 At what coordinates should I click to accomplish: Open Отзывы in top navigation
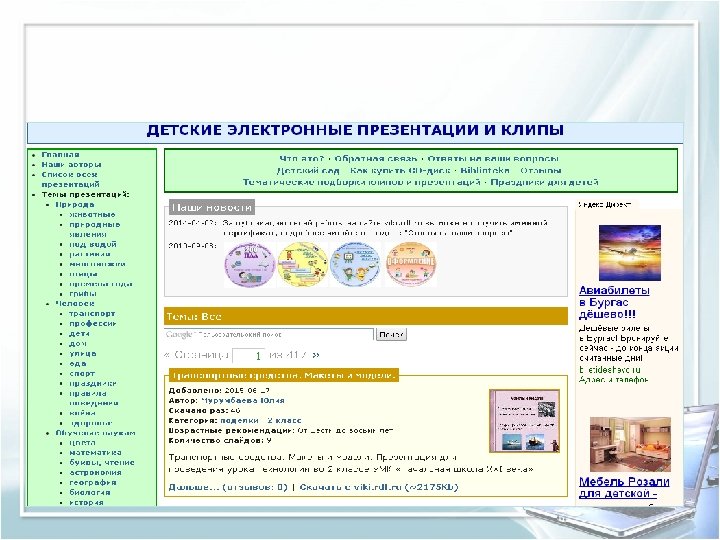coord(541,170)
